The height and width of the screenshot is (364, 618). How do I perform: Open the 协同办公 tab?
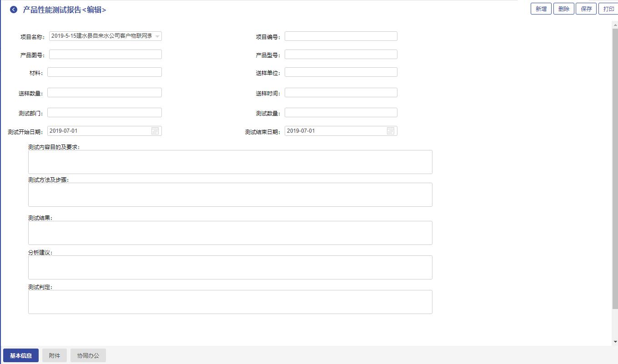(x=88, y=355)
